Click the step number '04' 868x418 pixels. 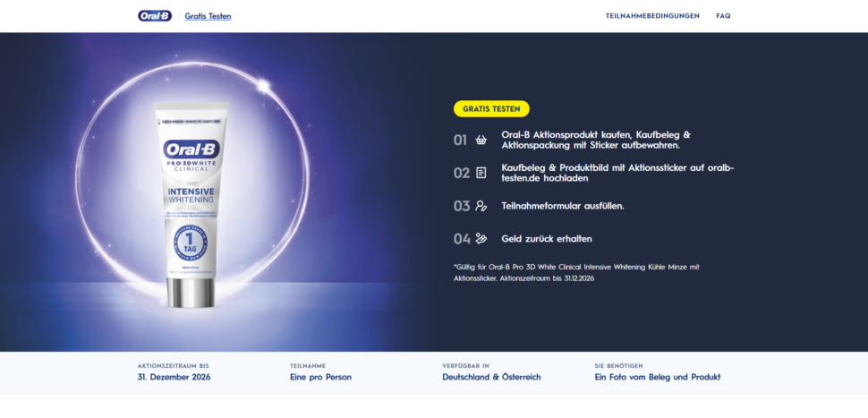click(x=462, y=239)
